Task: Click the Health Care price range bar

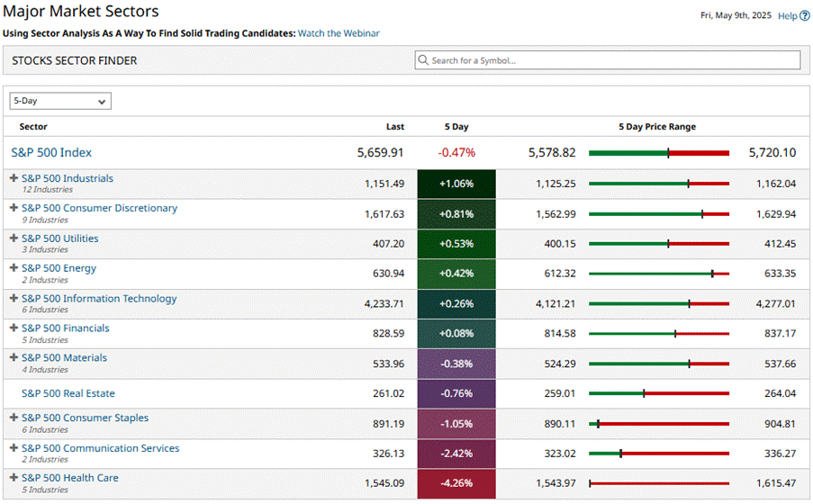Action: tap(659, 483)
